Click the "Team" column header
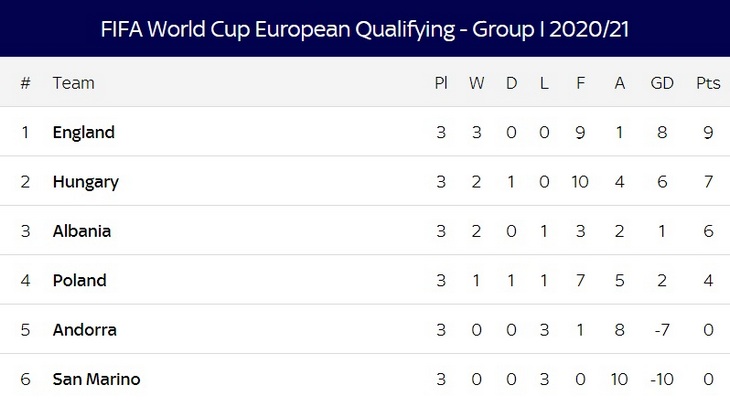 [x=73, y=83]
